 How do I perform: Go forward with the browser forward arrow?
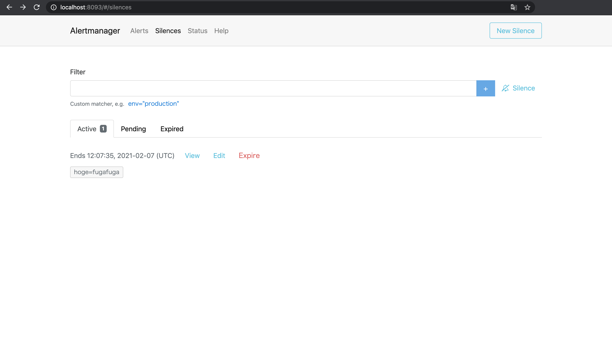[x=23, y=7]
